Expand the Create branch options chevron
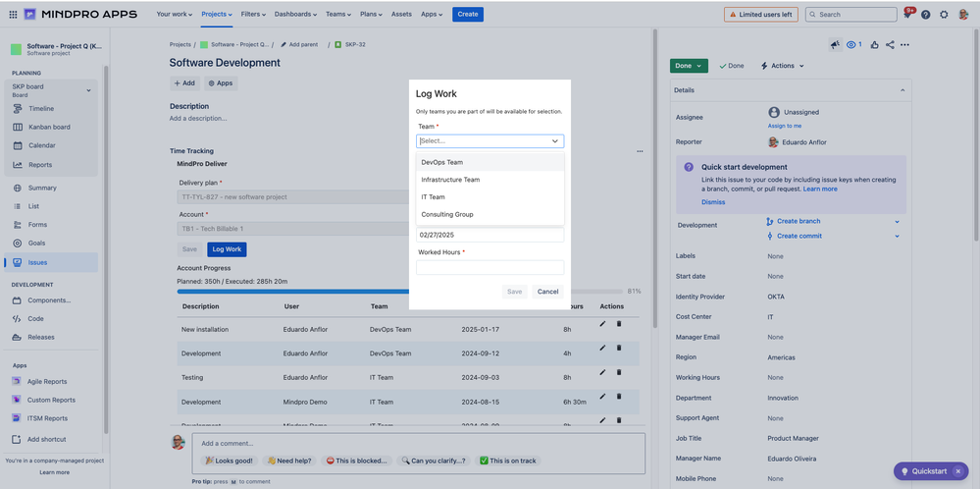Screen dimensions: 980x489 coord(897,221)
